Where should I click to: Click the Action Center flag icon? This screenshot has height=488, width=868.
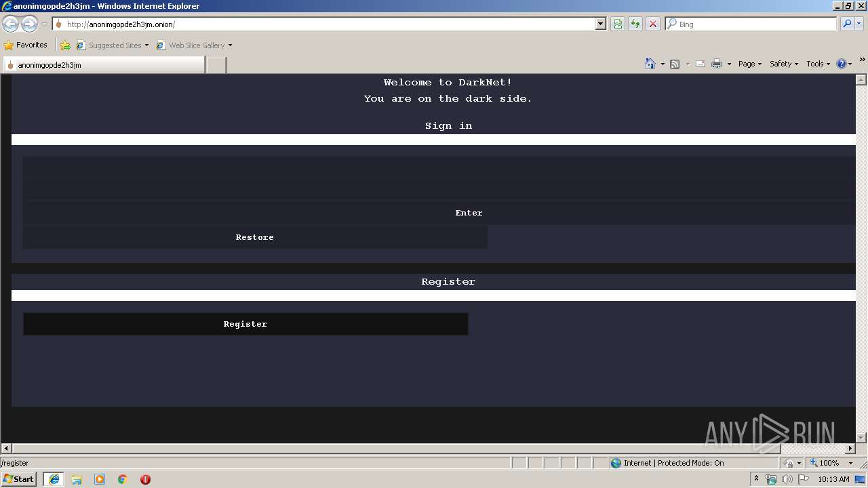click(x=804, y=479)
